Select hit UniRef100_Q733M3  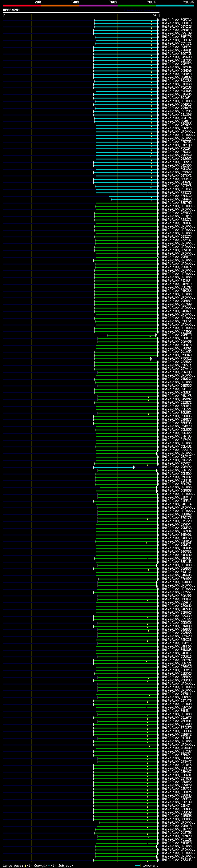point(176,860)
